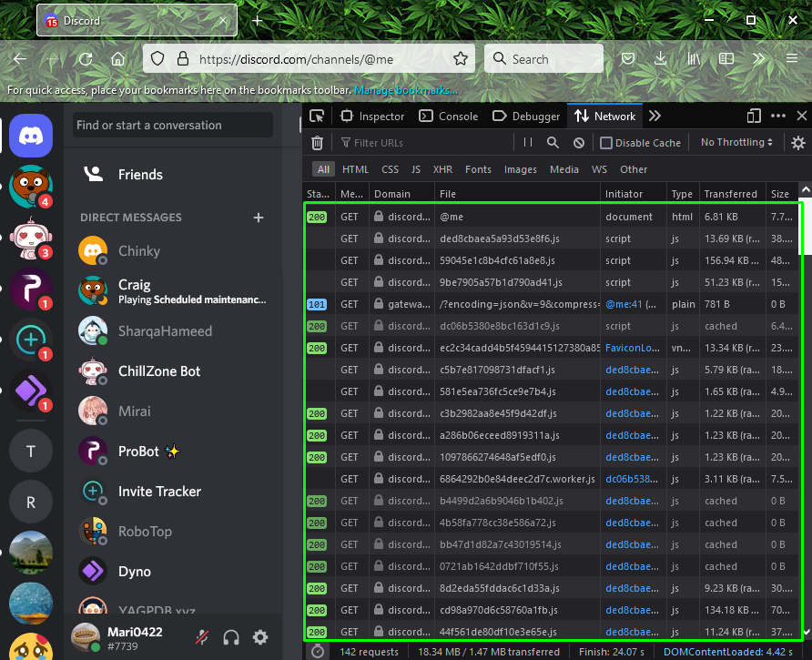Click the Firefox Search box
The height and width of the screenshot is (660, 812).
coord(543,58)
